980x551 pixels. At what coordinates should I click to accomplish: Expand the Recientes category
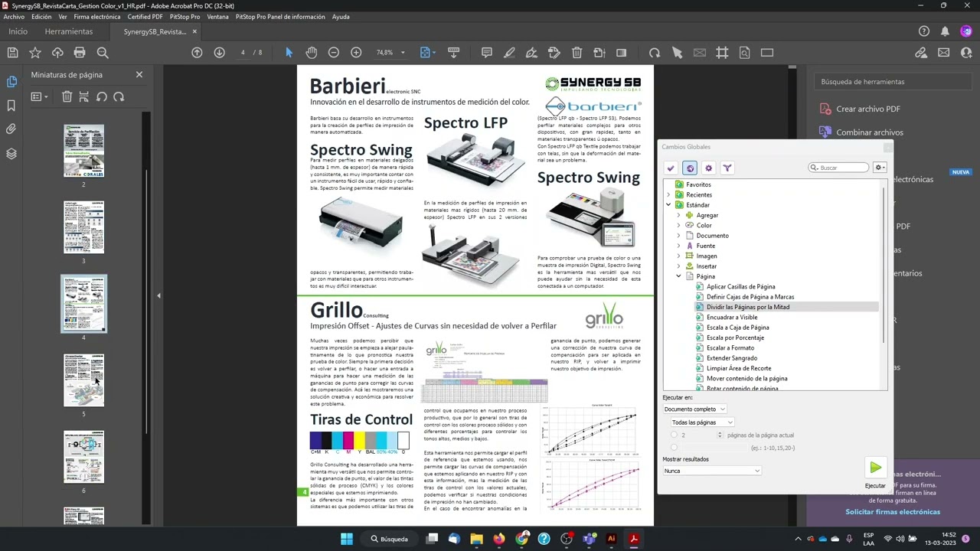click(668, 194)
